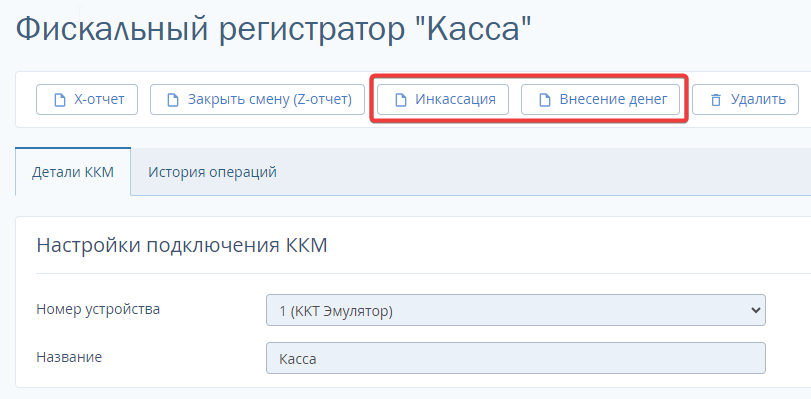Click the document icon on Внесение денег button

(x=545, y=100)
